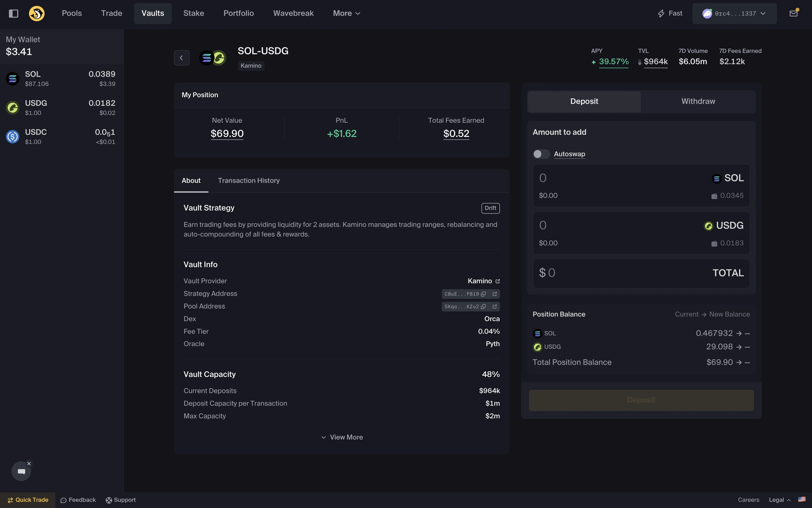Click the Orca whale logo

[37, 13]
